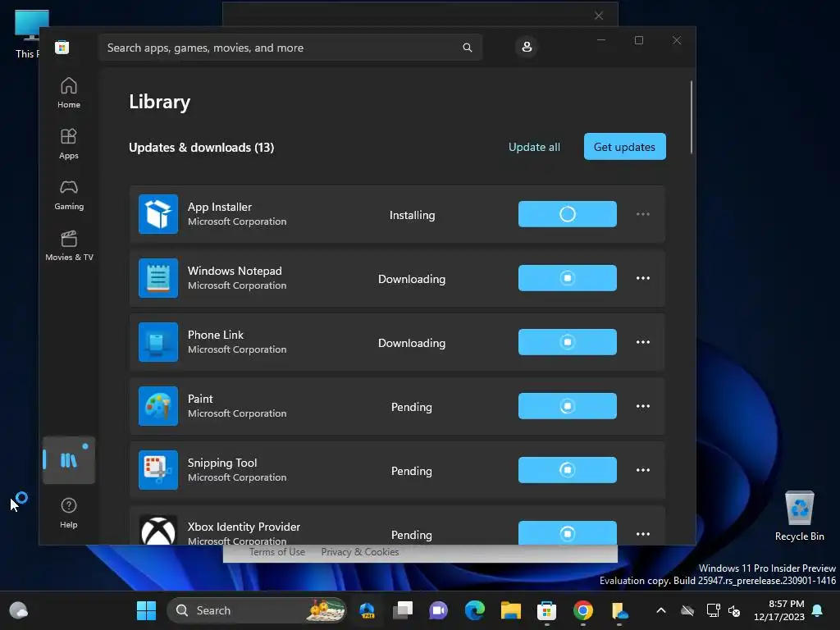This screenshot has width=840, height=630.
Task: Stop the Windows Notepad download
Action: pyautogui.click(x=568, y=278)
